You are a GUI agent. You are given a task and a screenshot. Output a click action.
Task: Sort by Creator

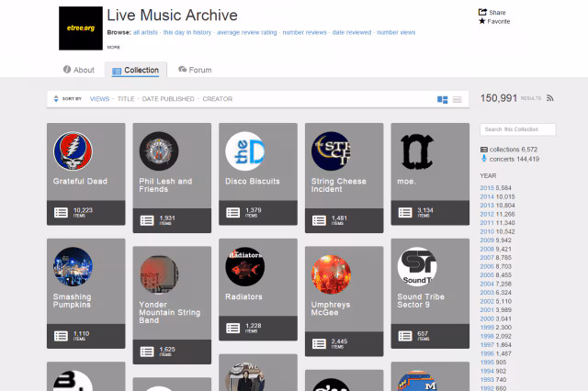click(x=218, y=99)
